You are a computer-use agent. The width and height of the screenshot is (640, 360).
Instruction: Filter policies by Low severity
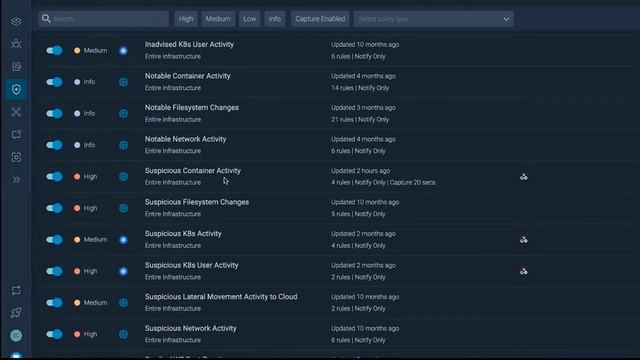click(x=249, y=19)
